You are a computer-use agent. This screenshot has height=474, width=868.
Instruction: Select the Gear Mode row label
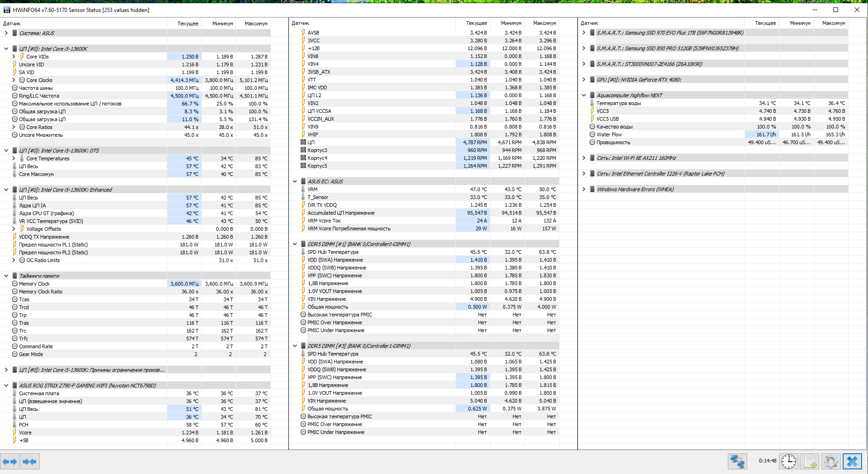(x=31, y=354)
